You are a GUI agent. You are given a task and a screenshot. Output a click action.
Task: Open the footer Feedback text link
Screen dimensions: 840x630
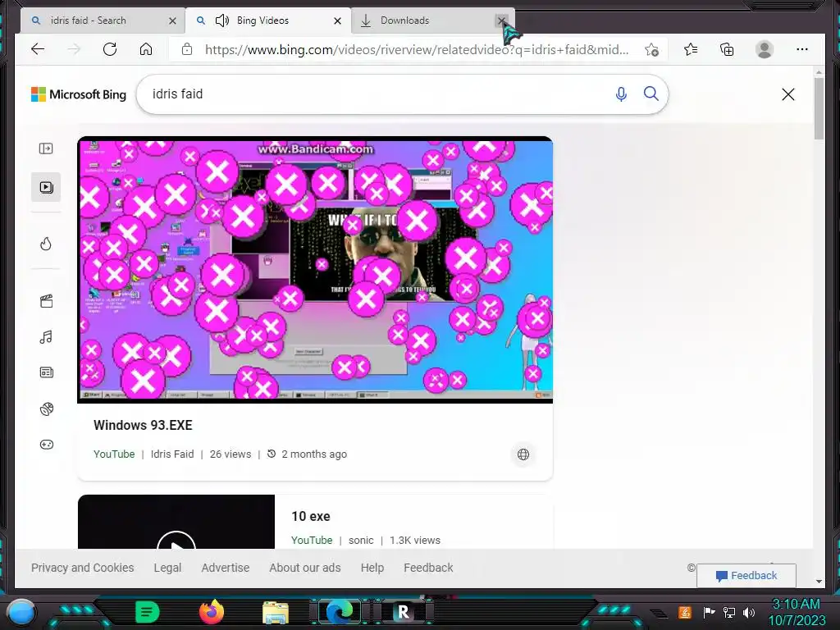click(x=428, y=568)
